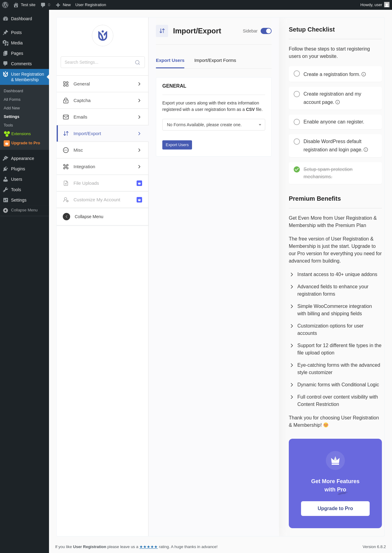This screenshot has height=553, width=392.
Task: Expand Integration settings chevron
Action: 139,167
